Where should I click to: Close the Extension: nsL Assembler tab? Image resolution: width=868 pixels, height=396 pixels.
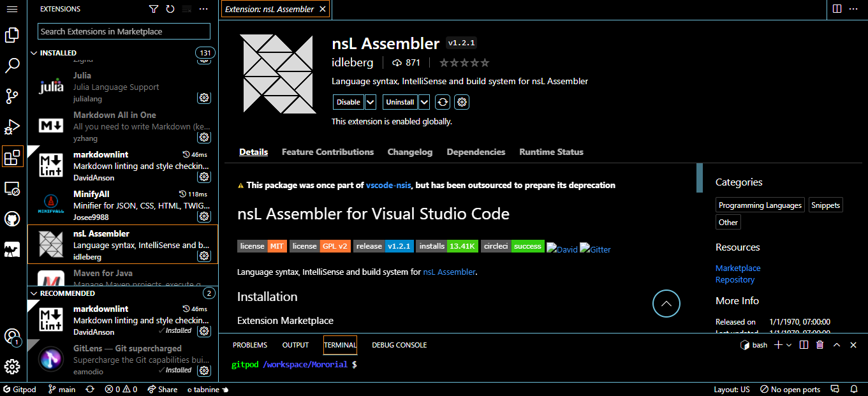click(323, 9)
